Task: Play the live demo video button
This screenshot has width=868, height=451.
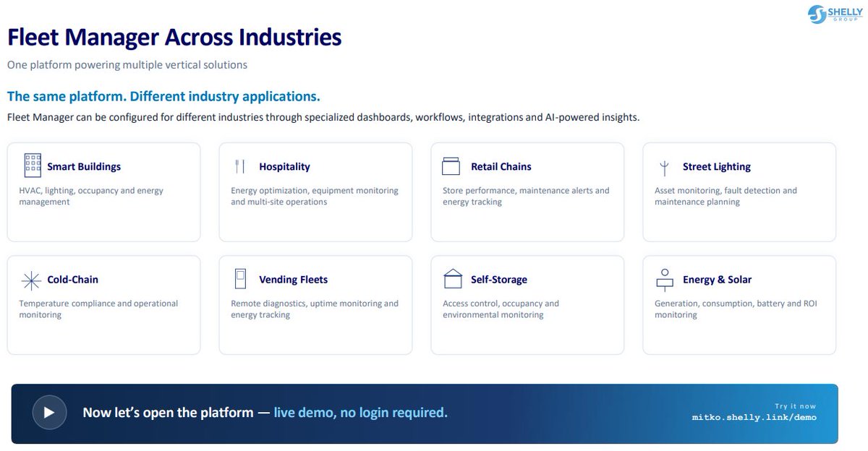Action: coord(49,413)
